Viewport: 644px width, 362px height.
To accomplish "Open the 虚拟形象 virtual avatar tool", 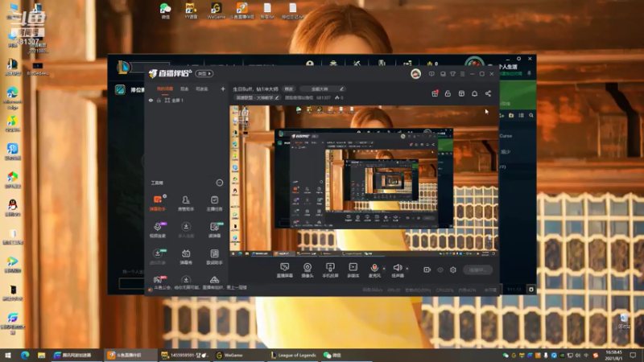I will pyautogui.click(x=157, y=257).
